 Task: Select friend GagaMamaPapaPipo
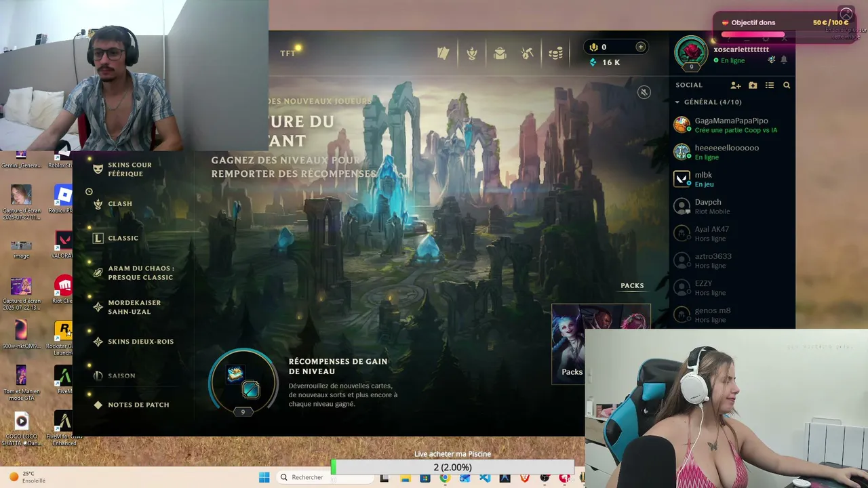[x=732, y=125]
